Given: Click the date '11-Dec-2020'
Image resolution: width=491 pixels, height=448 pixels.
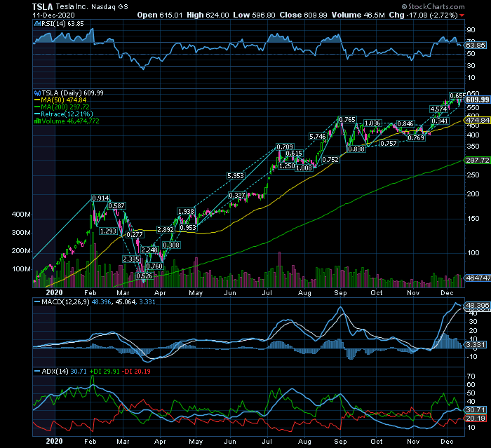Looking at the screenshot, I should (53, 15).
